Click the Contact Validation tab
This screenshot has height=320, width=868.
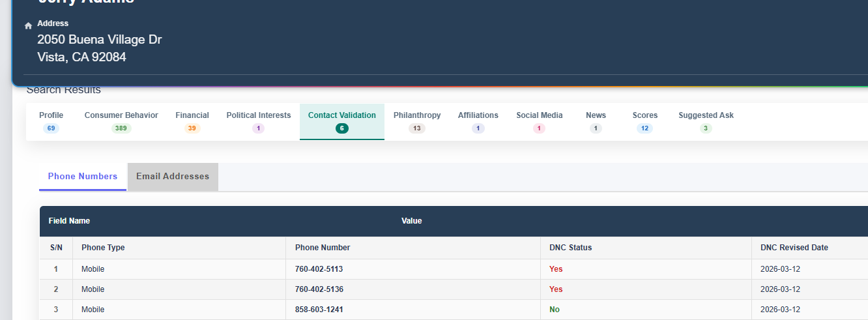click(342, 121)
